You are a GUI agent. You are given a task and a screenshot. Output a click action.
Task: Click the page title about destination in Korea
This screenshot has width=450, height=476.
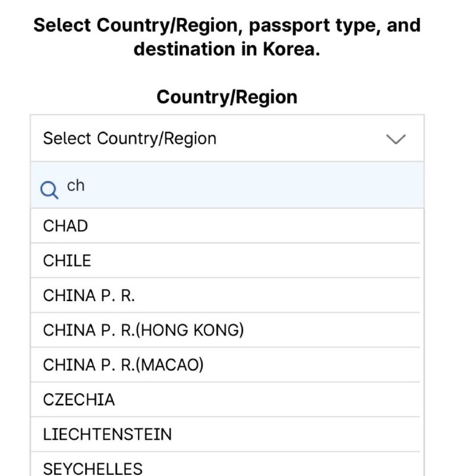pos(226,37)
